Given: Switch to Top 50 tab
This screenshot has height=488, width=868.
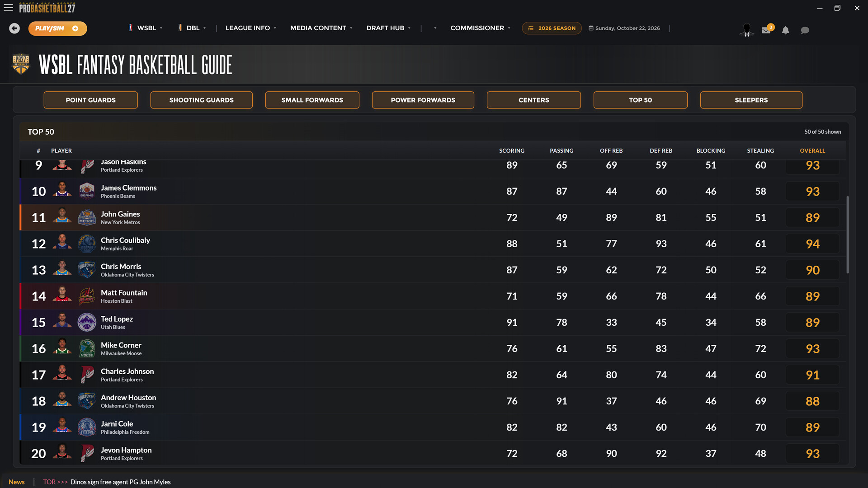Looking at the screenshot, I should click(640, 100).
